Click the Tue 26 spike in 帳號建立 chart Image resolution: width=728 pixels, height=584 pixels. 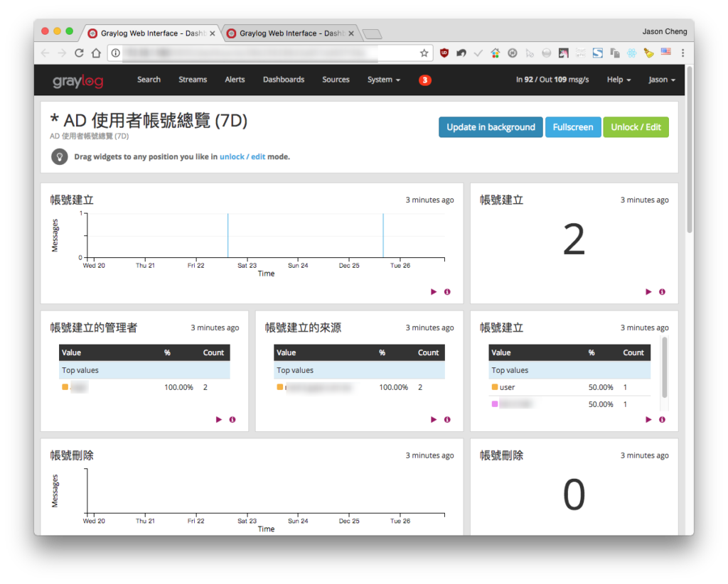tap(383, 235)
